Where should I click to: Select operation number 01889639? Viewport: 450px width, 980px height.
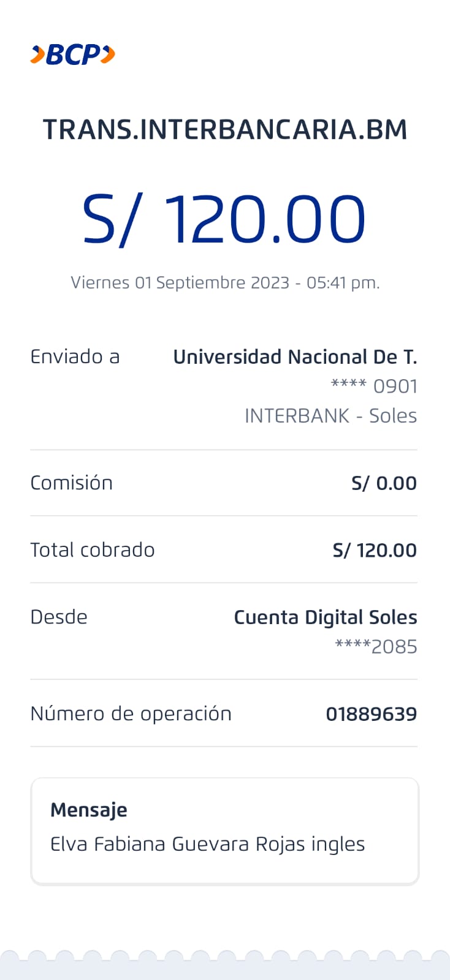coord(371,714)
